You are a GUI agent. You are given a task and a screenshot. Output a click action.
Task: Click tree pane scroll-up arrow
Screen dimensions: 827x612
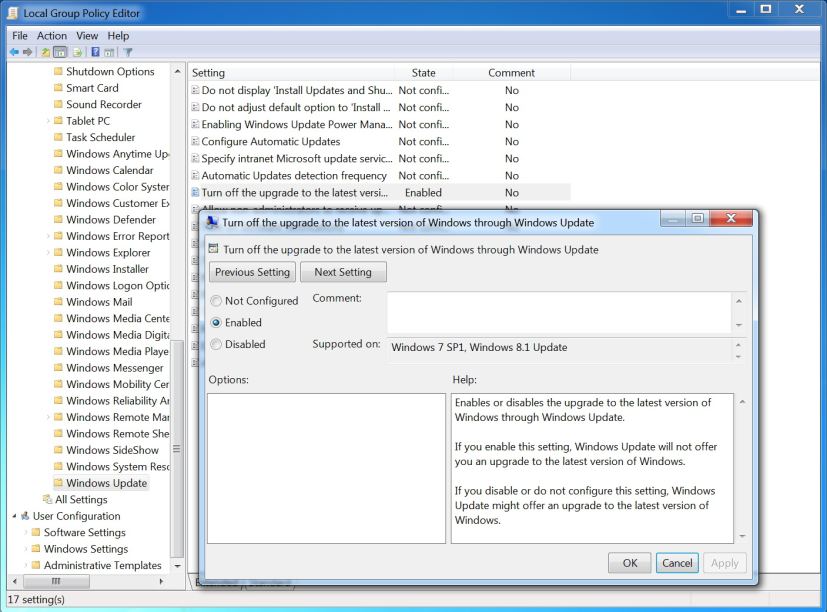pyautogui.click(x=178, y=71)
